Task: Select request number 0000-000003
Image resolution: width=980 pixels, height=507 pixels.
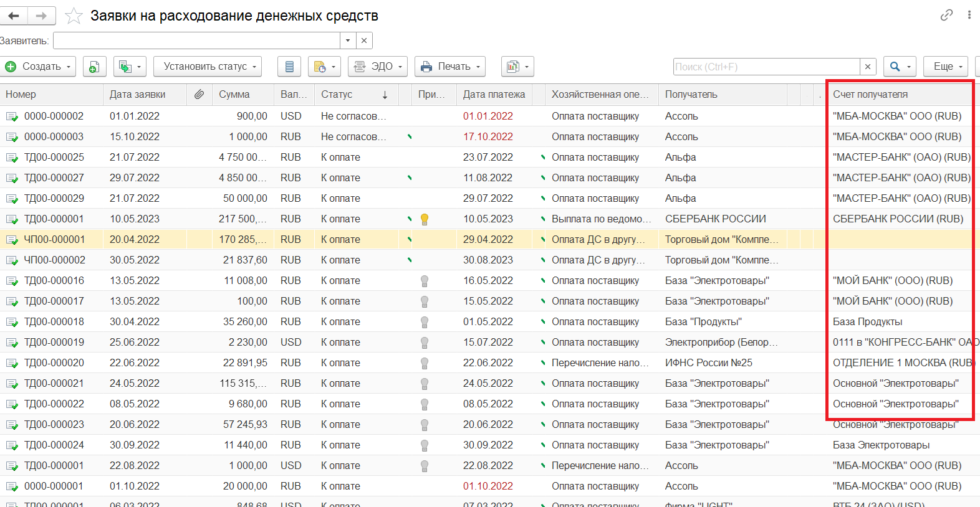Action: click(x=54, y=137)
